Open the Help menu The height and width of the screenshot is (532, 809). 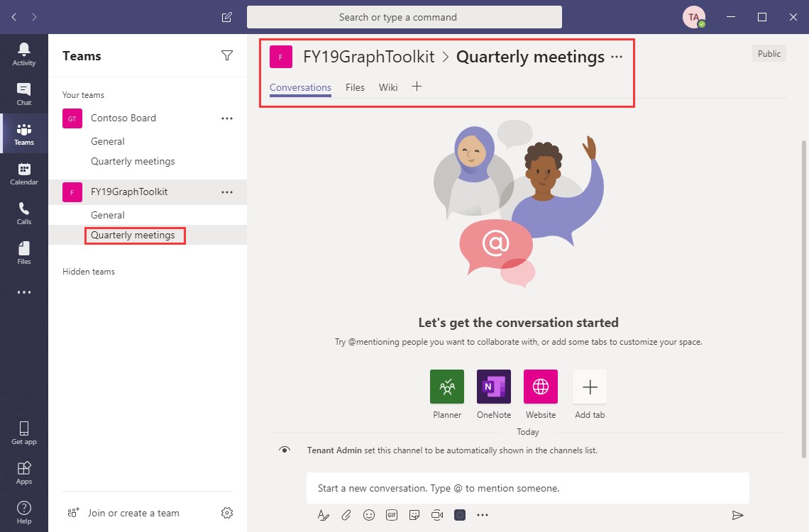click(x=23, y=512)
